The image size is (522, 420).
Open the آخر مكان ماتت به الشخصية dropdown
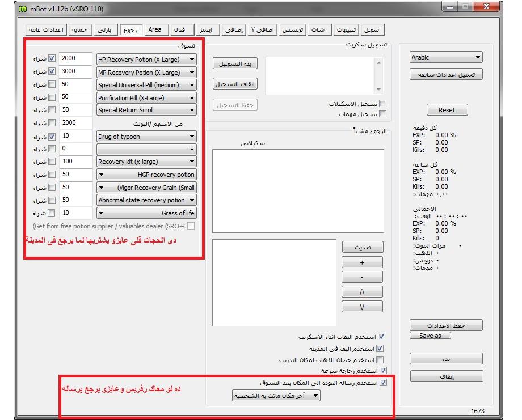pos(276,396)
